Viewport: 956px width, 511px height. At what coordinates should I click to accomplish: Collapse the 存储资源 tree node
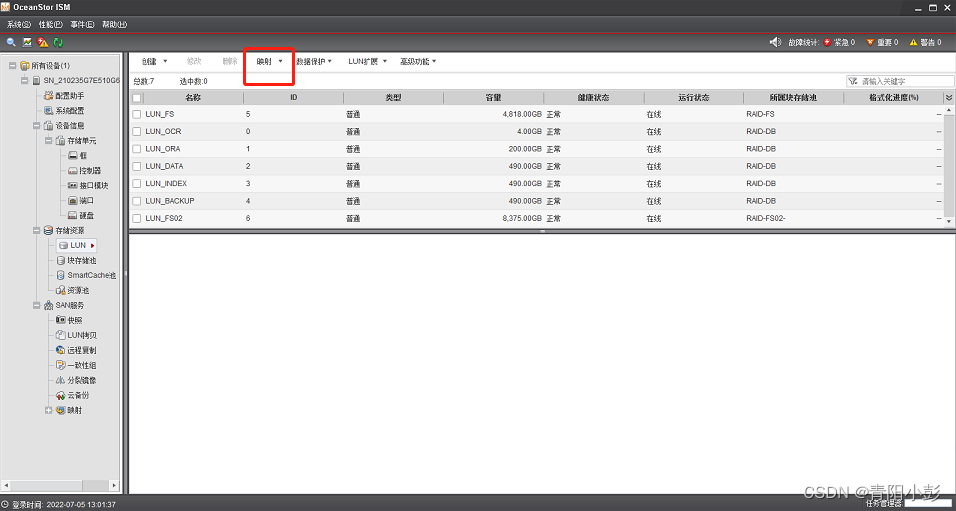click(x=37, y=230)
